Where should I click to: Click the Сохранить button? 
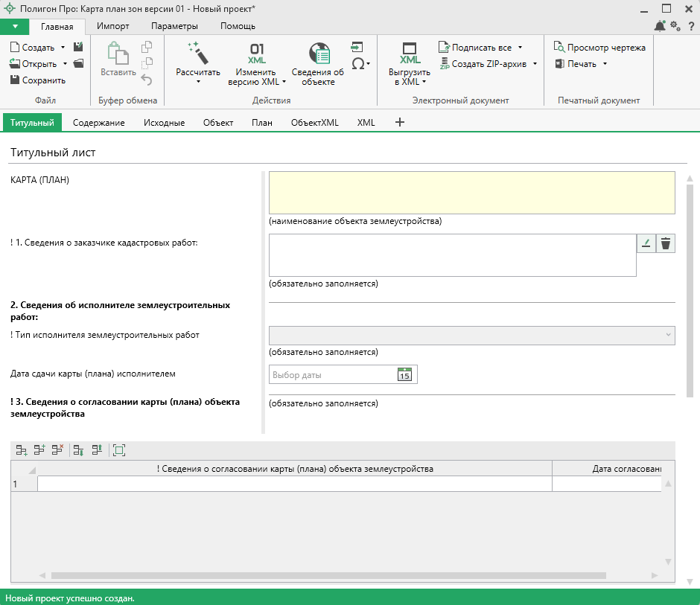coord(38,80)
